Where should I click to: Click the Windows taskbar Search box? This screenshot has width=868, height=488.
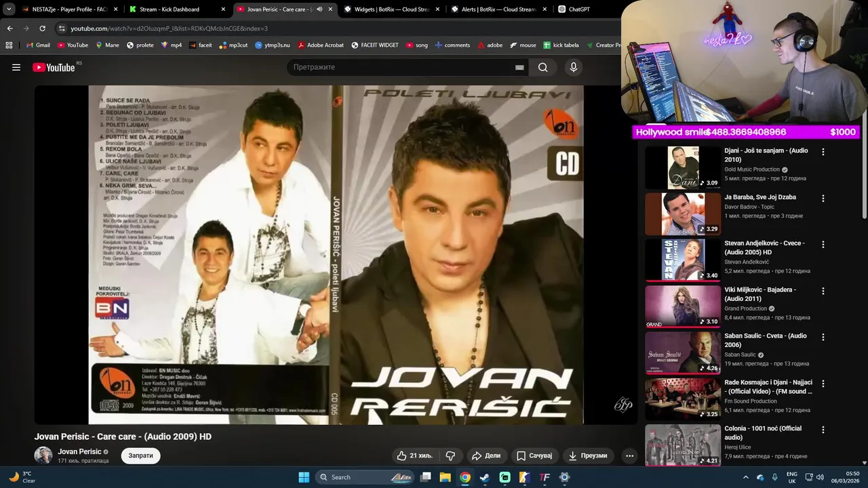(366, 477)
